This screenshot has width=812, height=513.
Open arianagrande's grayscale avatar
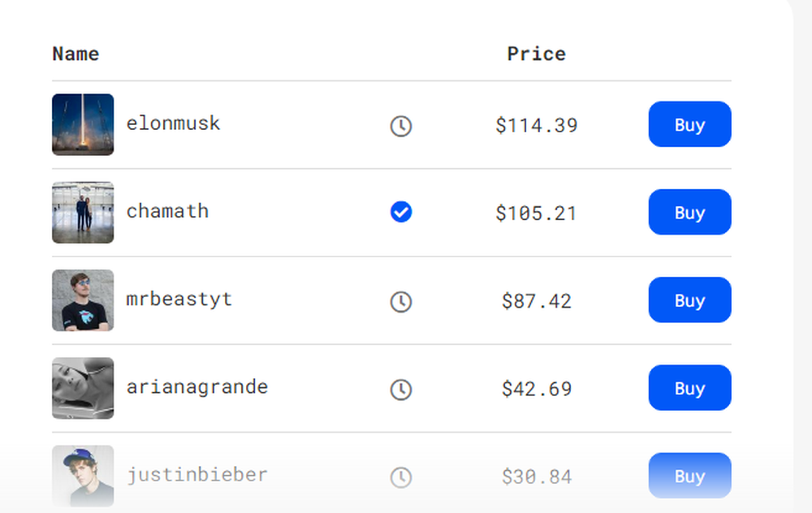(x=83, y=388)
